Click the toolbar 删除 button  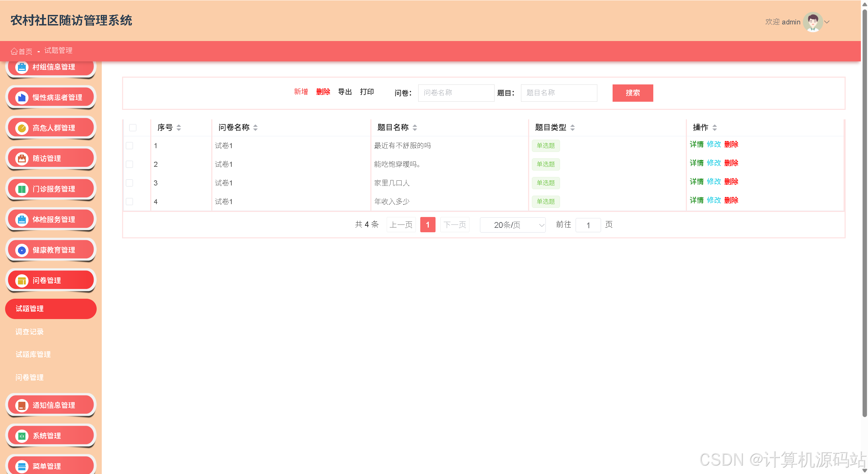(x=323, y=92)
